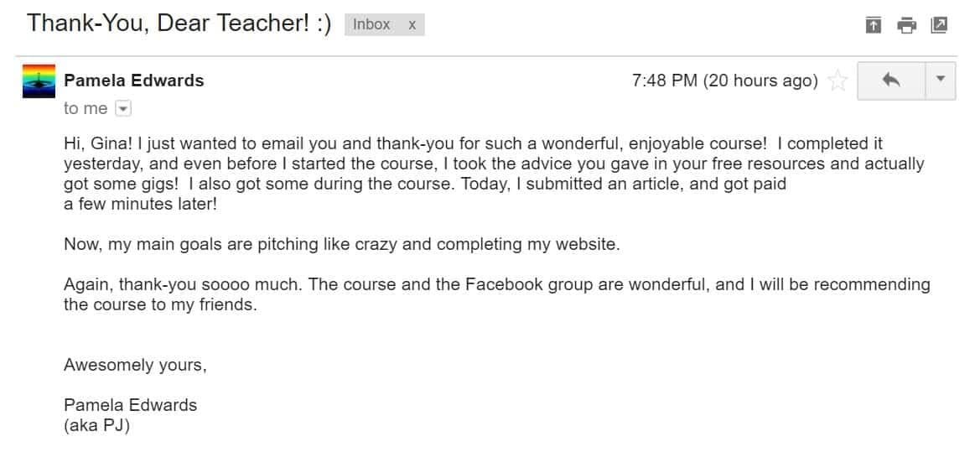Click sender name Pamela Edwards in the header
Image resolution: width=980 pixels, height=473 pixels.
(134, 81)
